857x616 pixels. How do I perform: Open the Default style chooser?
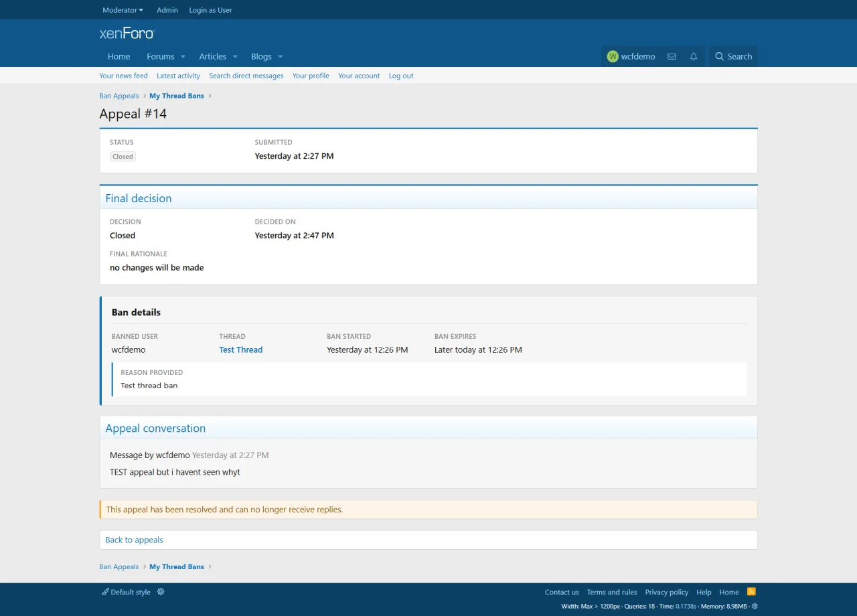[x=126, y=592]
